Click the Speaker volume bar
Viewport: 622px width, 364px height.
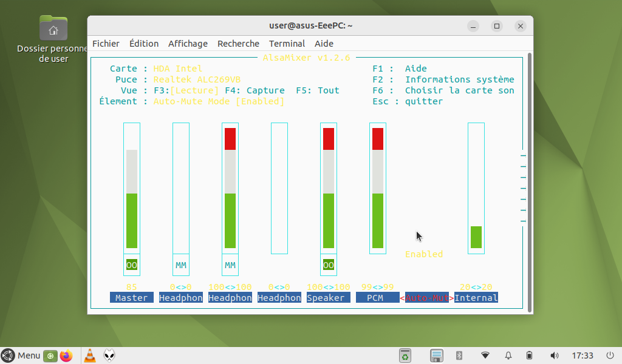pyautogui.click(x=329, y=188)
